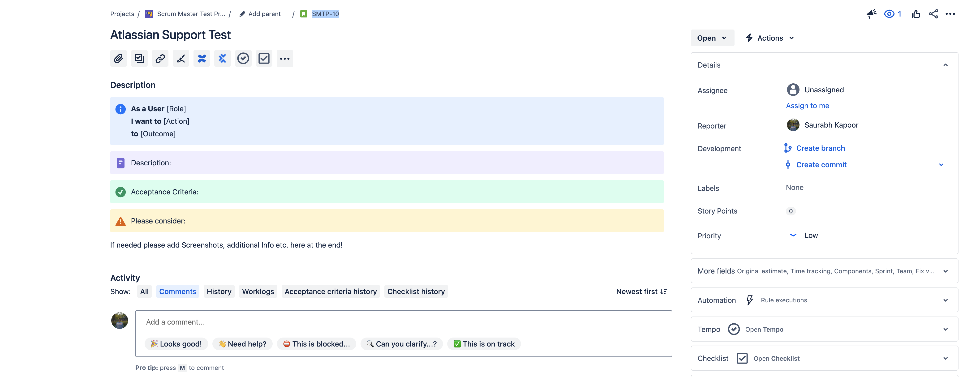Show the Worklogs activity tab
Screen dimensions: 980x377
pos(258,291)
